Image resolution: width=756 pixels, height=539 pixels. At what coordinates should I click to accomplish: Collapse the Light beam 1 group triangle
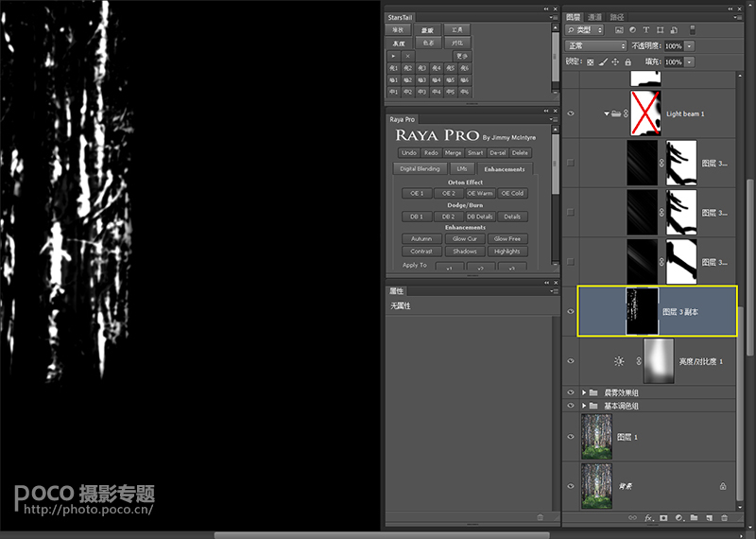606,113
